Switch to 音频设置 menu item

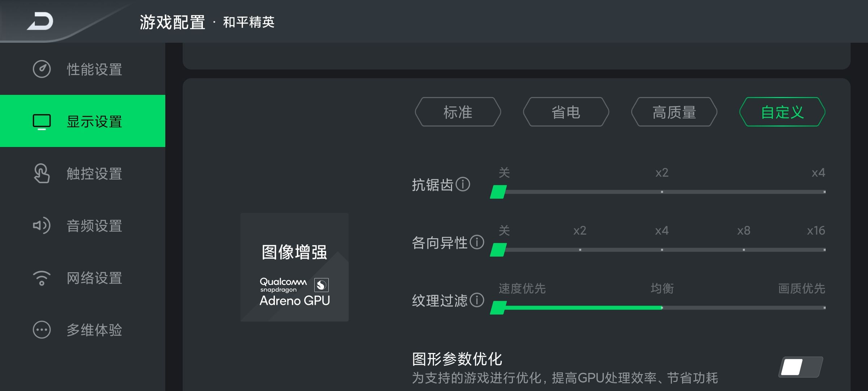[x=94, y=226]
